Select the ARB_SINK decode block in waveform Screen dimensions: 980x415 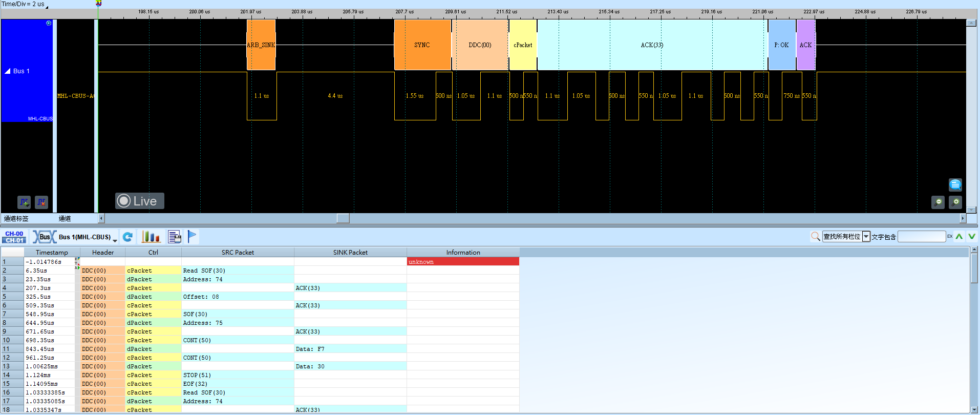coord(261,45)
